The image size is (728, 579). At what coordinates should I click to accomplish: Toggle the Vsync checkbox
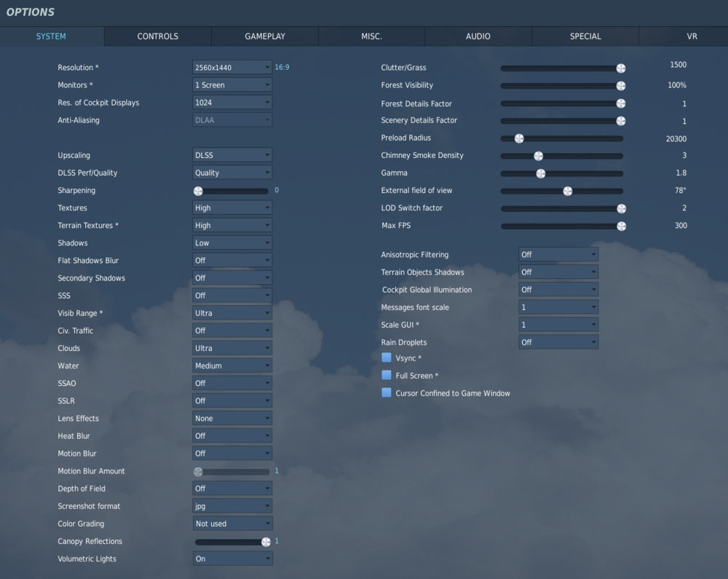(387, 358)
